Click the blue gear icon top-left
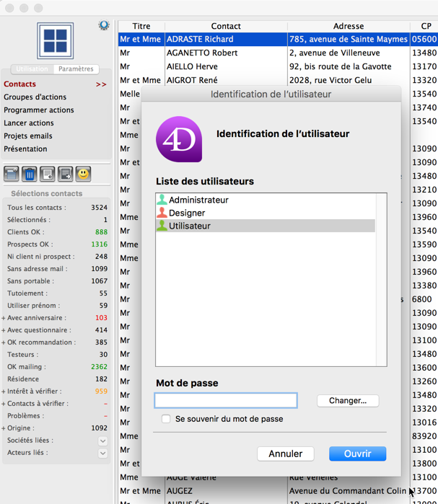 coord(104,26)
